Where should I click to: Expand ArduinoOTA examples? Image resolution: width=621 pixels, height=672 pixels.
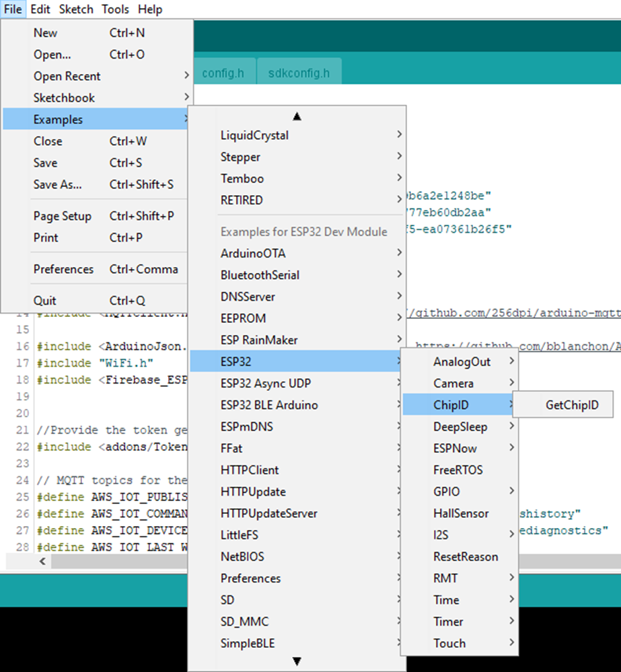click(297, 254)
